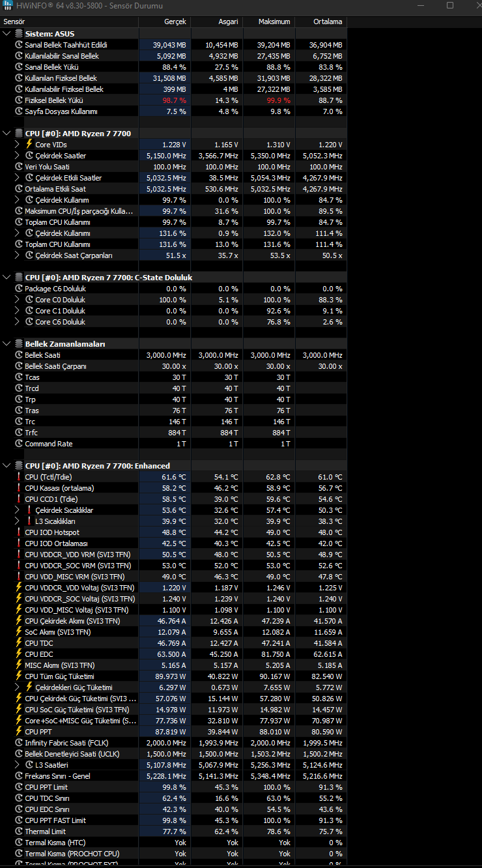The width and height of the screenshot is (482, 868).
Task: Select the CPU IOD Ortalaması row label
Action: (x=56, y=543)
